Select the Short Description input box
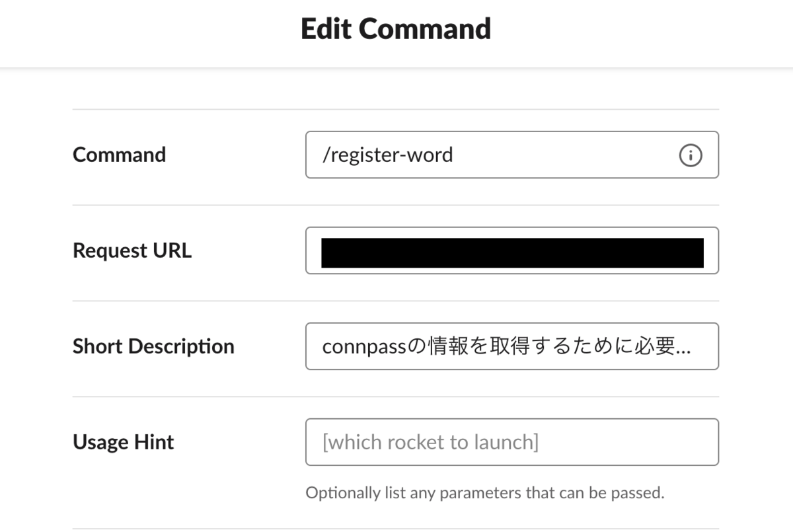The image size is (793, 532). point(512,346)
